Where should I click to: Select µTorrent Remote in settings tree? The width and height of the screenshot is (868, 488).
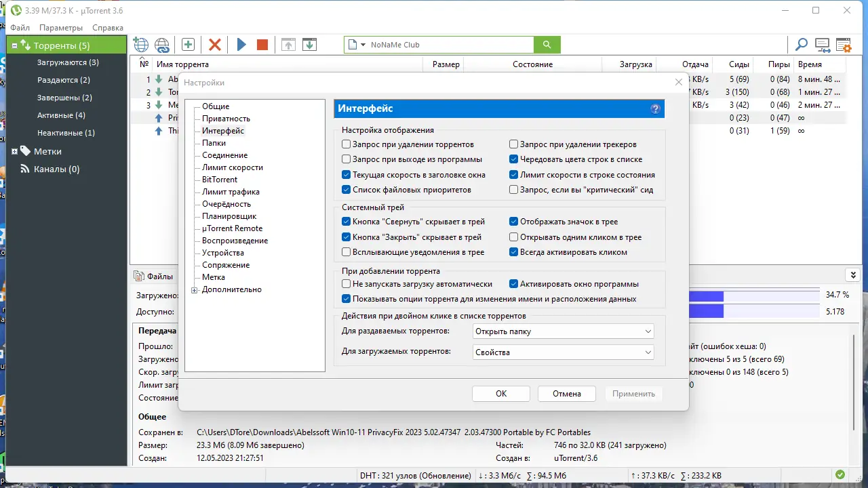coord(232,228)
